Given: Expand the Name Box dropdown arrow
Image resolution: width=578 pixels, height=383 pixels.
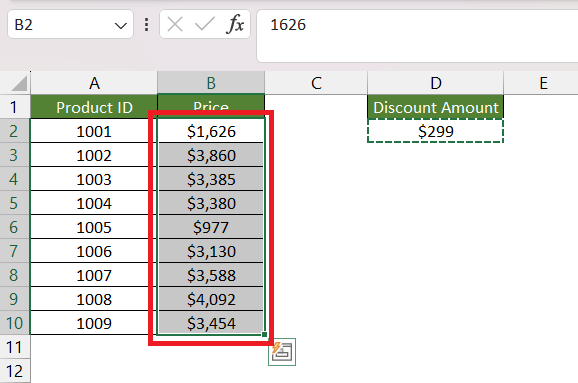Looking at the screenshot, I should click(x=121, y=25).
